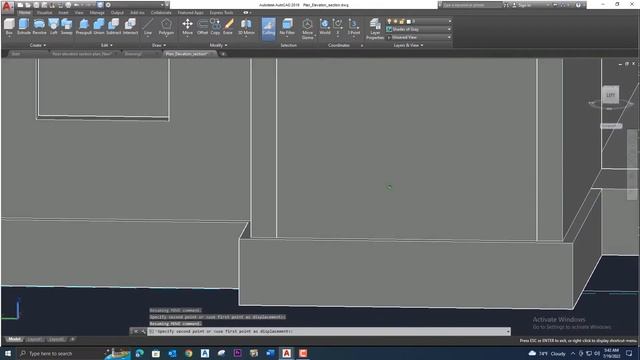Toggle layer lock padlock icon
This screenshot has width=640, height=360.
pos(402,21)
